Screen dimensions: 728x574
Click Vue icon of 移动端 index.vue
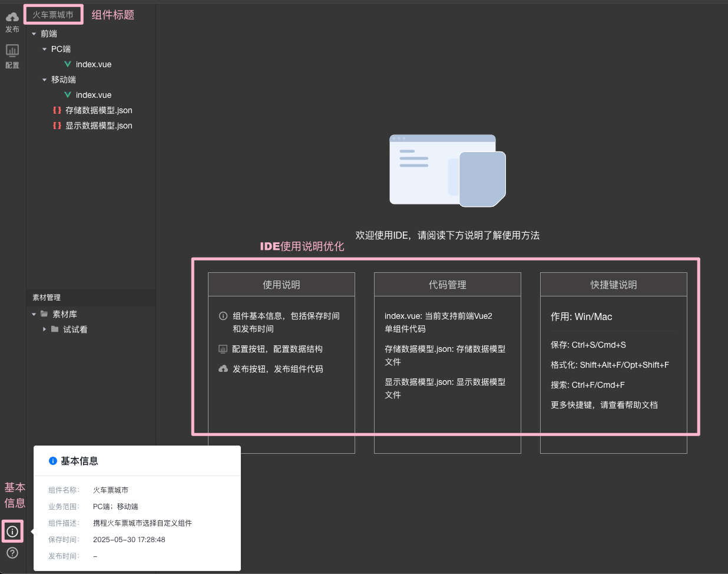pyautogui.click(x=68, y=95)
